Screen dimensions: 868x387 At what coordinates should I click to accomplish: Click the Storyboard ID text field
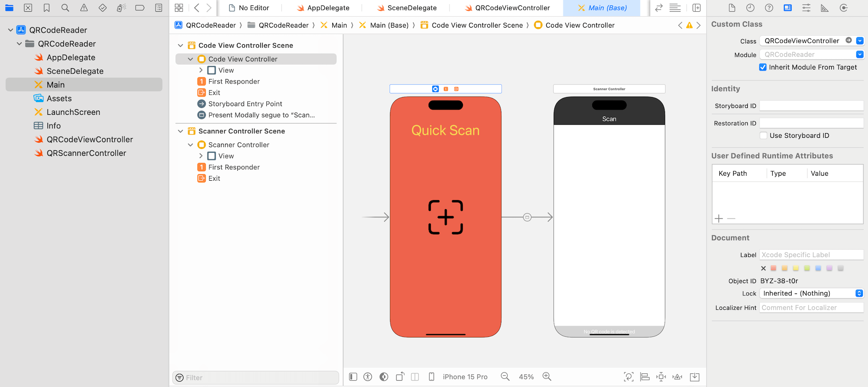811,106
